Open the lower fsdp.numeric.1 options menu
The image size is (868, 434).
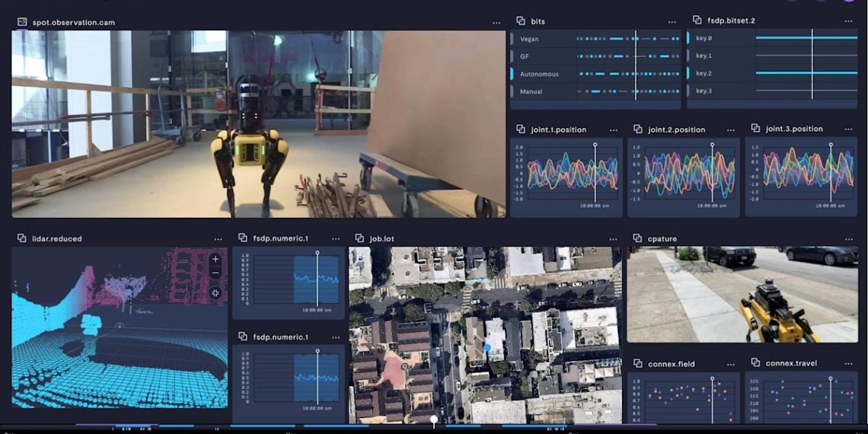pyautogui.click(x=336, y=337)
